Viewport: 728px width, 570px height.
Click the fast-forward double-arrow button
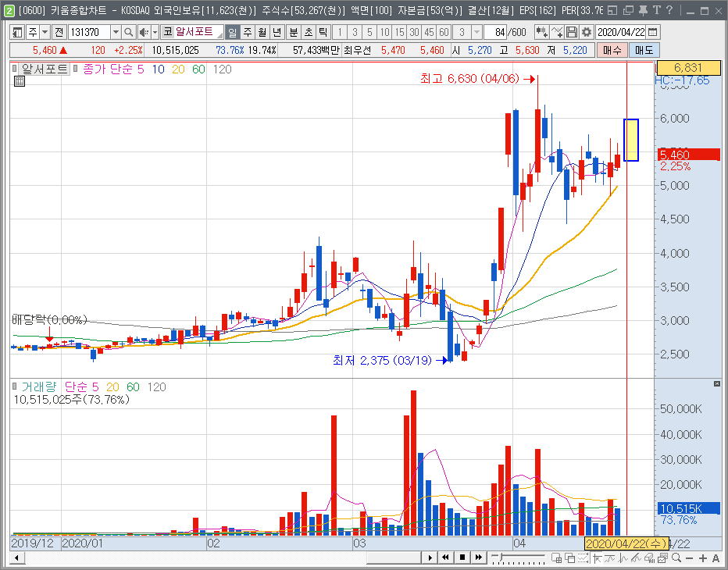479,558
